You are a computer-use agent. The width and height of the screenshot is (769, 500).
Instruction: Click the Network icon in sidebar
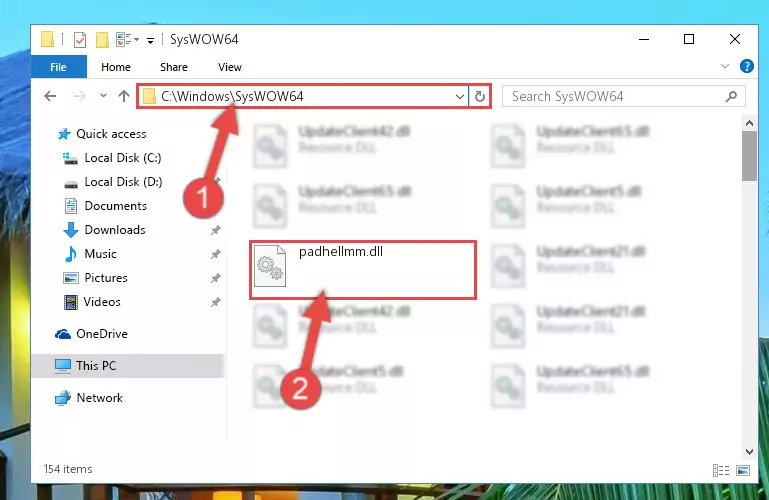[63, 398]
